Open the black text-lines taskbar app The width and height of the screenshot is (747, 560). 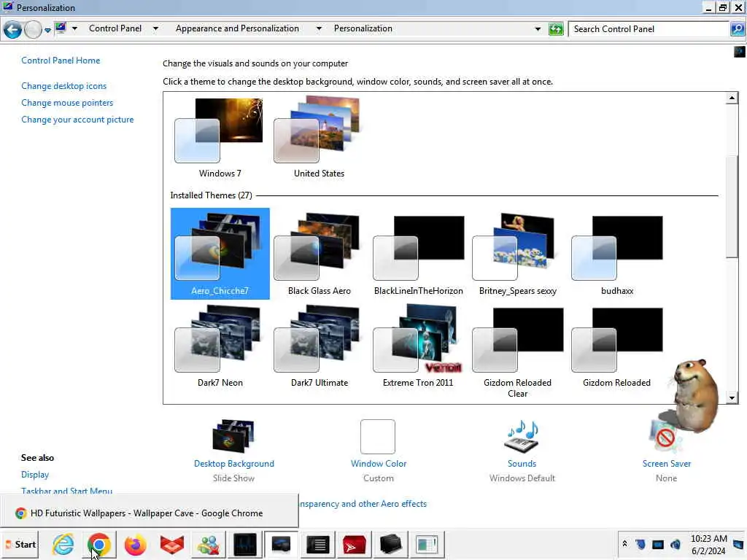click(318, 544)
